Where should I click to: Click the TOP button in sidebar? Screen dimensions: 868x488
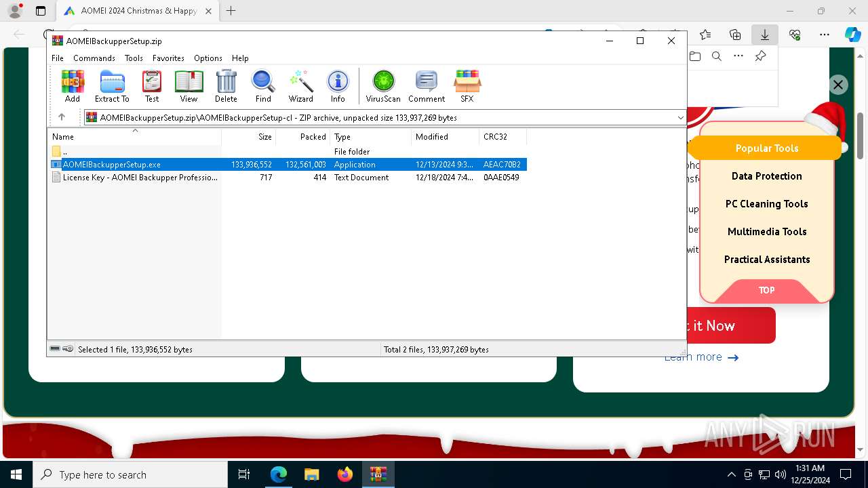point(767,290)
